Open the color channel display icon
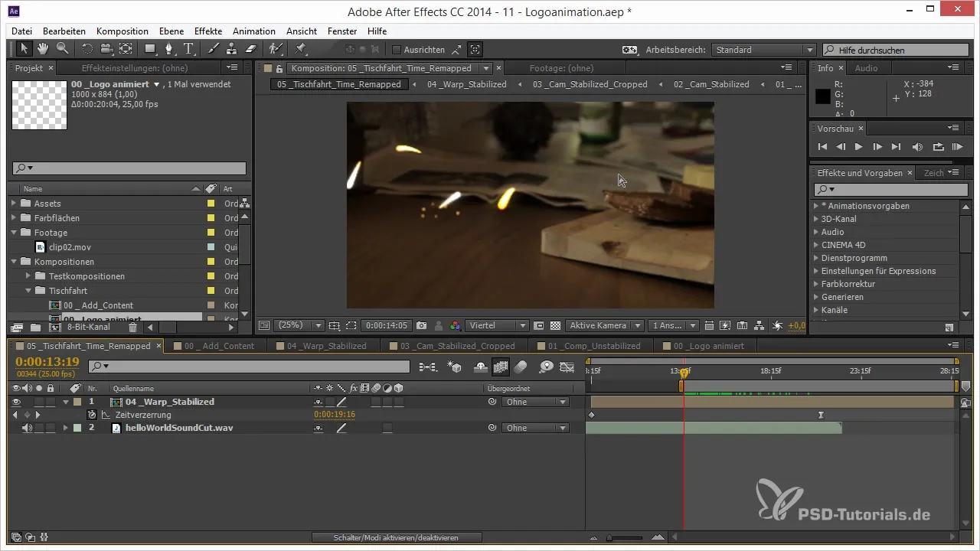 tap(456, 325)
